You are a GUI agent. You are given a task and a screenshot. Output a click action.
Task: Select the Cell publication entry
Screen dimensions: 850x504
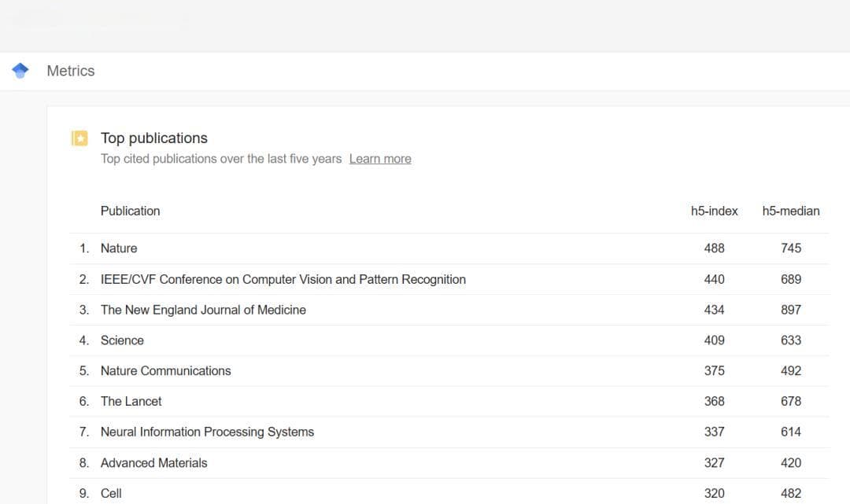[x=111, y=494]
